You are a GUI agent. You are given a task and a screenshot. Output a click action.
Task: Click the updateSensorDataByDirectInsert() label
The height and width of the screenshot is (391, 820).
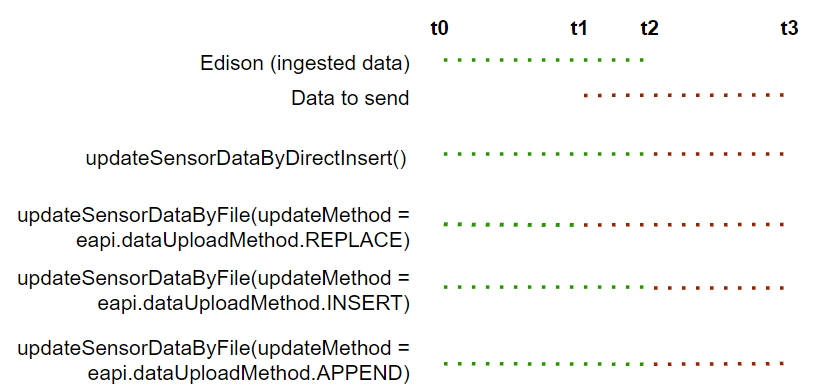coord(246,158)
